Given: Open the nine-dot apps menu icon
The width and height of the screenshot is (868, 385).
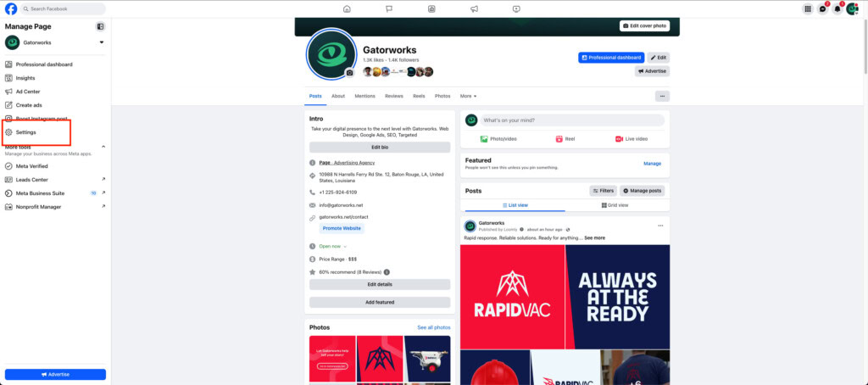Looking at the screenshot, I should click(808, 8).
